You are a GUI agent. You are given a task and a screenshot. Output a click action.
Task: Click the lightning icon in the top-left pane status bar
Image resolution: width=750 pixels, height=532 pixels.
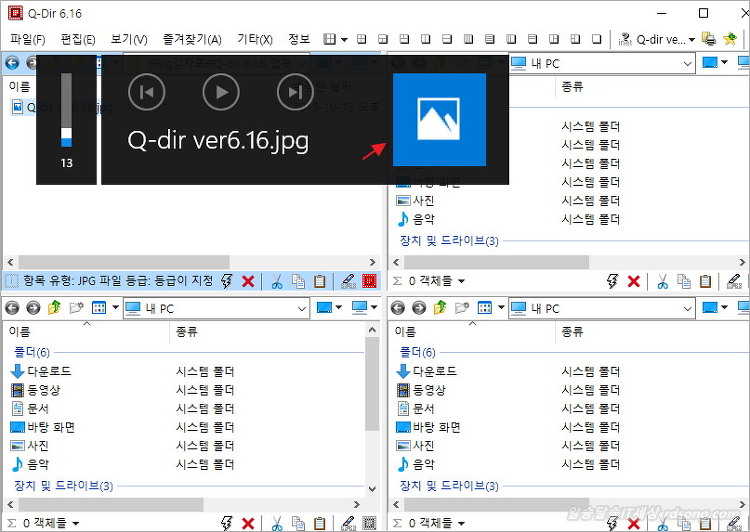(227, 281)
